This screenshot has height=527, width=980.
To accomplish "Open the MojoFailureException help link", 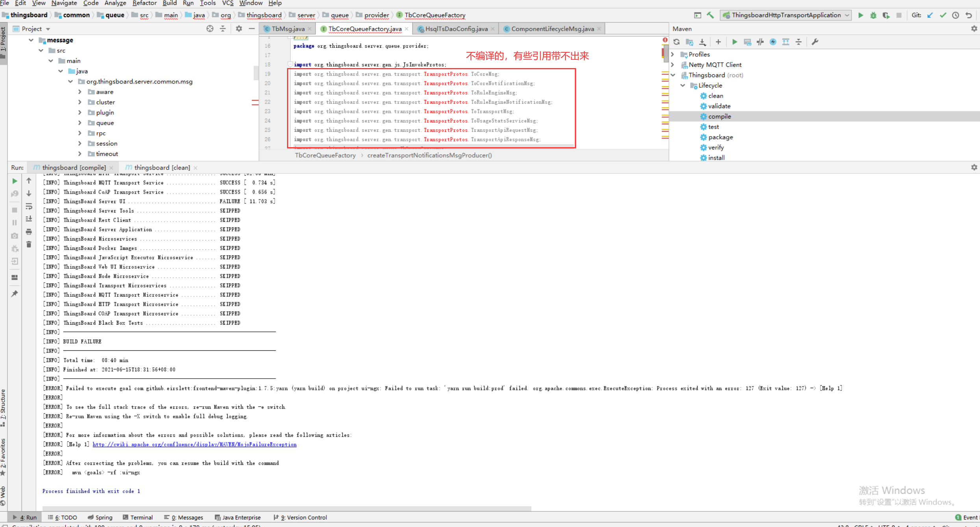I will tap(195, 444).
